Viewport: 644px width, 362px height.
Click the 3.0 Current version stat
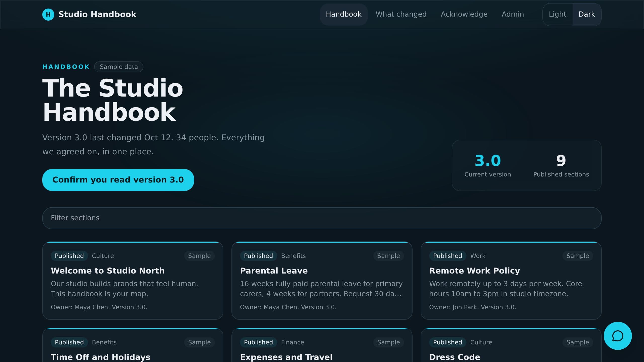click(x=488, y=165)
